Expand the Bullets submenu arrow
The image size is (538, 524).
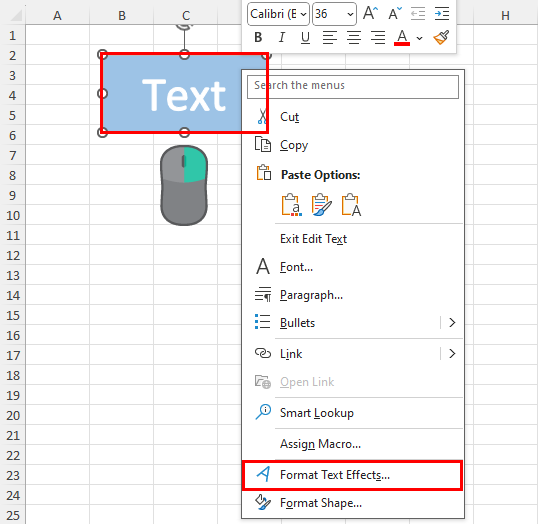(x=452, y=323)
